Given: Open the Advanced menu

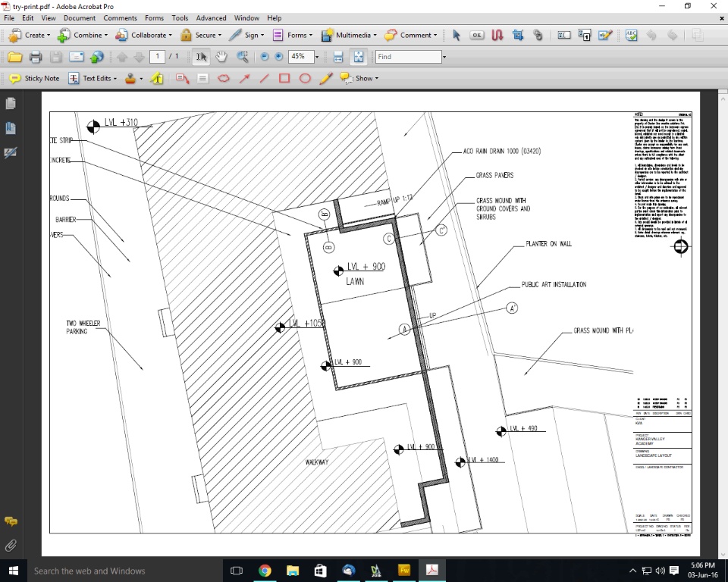Looking at the screenshot, I should pos(211,18).
